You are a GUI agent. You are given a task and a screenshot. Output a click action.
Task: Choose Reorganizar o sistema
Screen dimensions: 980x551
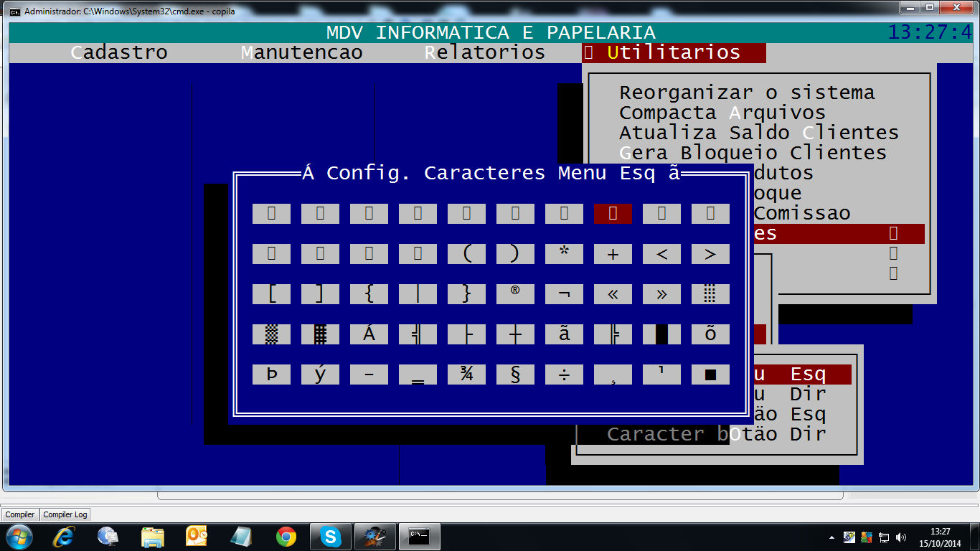pyautogui.click(x=748, y=93)
